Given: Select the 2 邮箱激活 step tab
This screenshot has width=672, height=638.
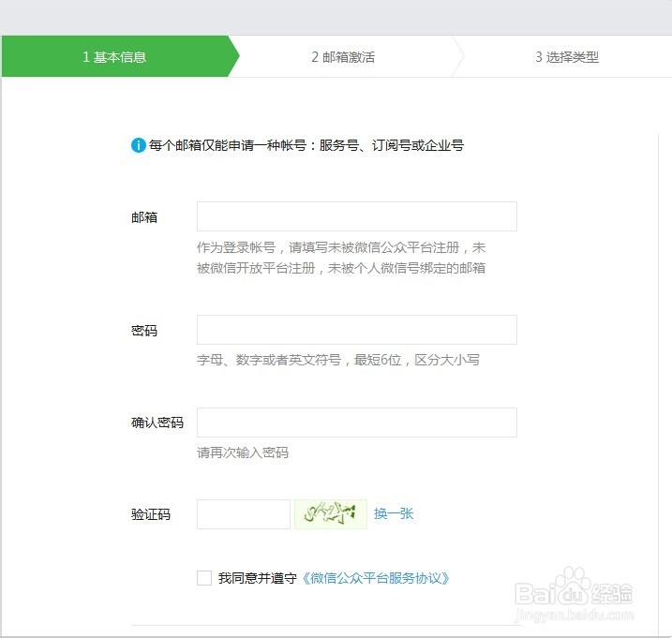Looking at the screenshot, I should pyautogui.click(x=343, y=56).
